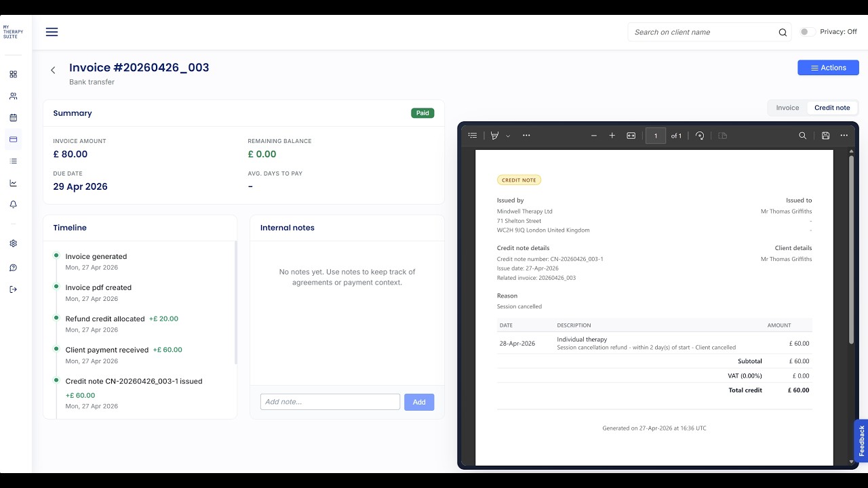Click the invoice amount £ 80.00

point(71,154)
